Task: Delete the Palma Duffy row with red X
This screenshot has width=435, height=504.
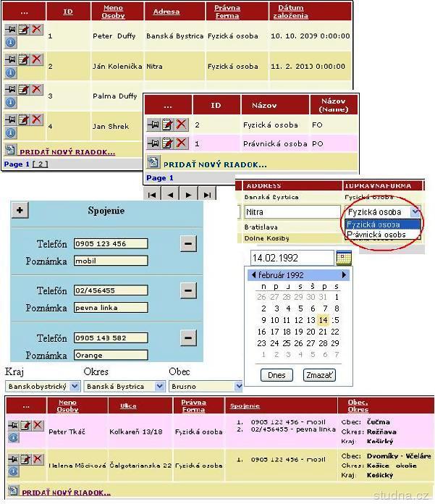Action: click(37, 89)
